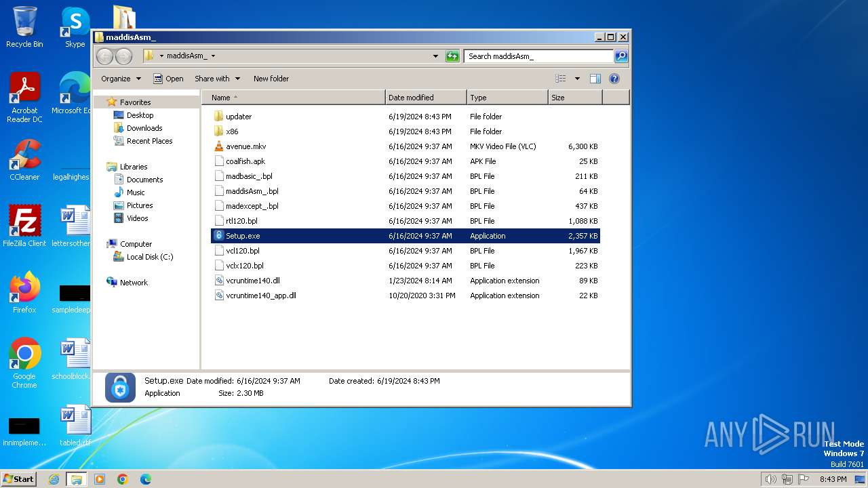
Task: Open Recent Places in navigation pane
Action: click(x=149, y=141)
